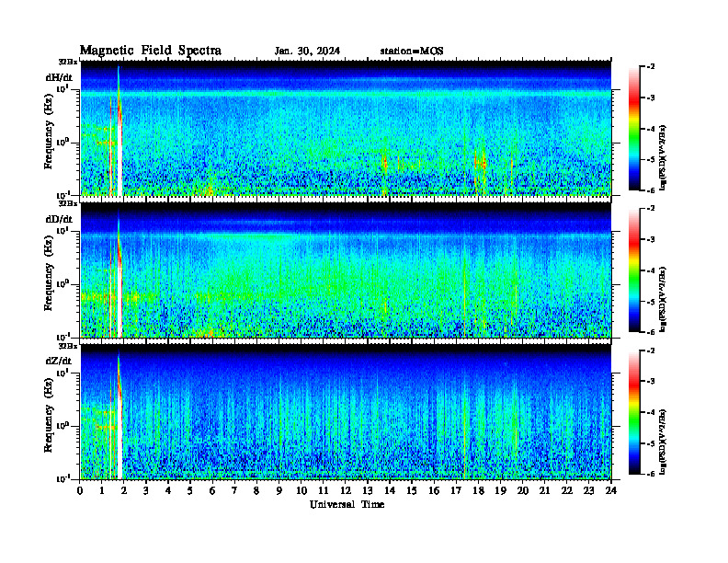The width and height of the screenshot is (728, 563).
Task: Click hour label "11" on Universal Time axis
Action: click(324, 491)
